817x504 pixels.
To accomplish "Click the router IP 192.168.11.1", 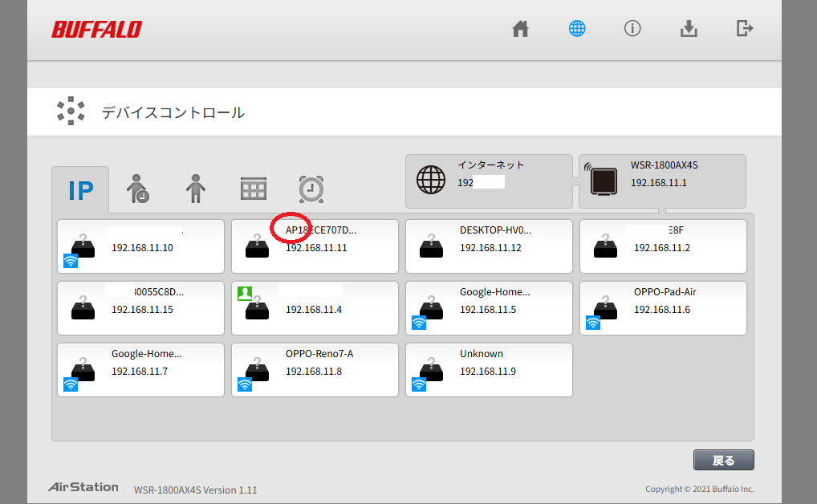I will tap(659, 183).
